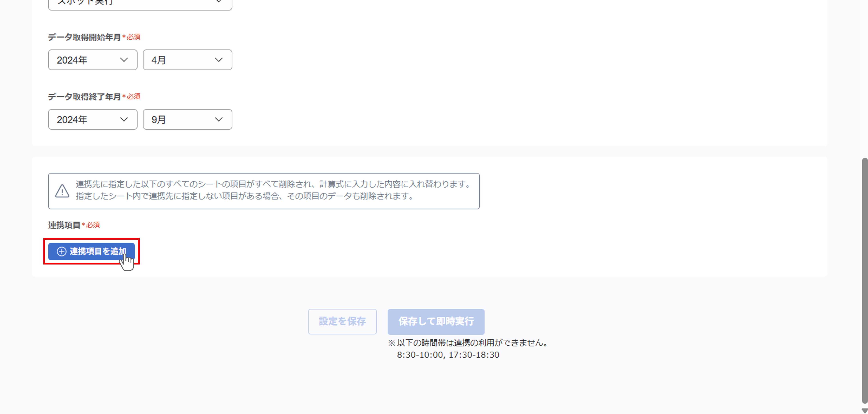The image size is (868, 414).
Task: Click the chevron on the 9月 dropdown
Action: coord(218,119)
